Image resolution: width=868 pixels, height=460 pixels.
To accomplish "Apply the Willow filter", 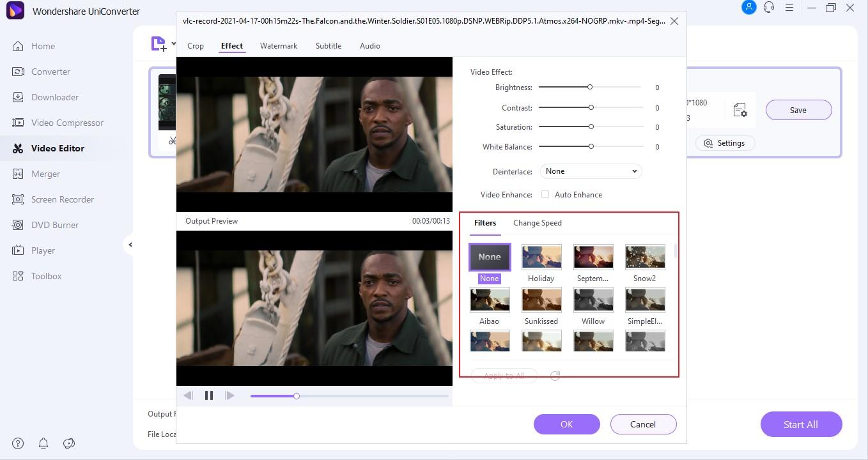I will pyautogui.click(x=593, y=300).
